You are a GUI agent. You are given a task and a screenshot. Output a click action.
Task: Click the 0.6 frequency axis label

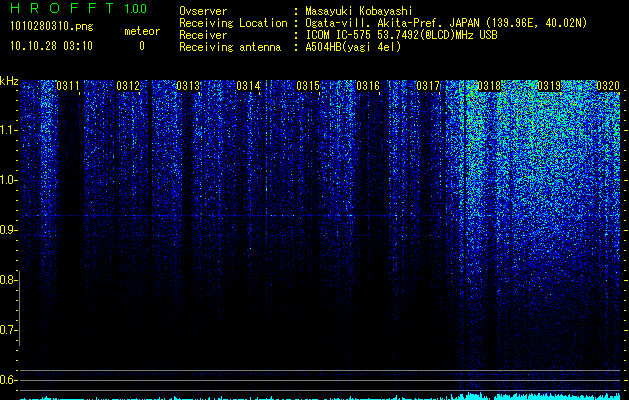(8, 380)
